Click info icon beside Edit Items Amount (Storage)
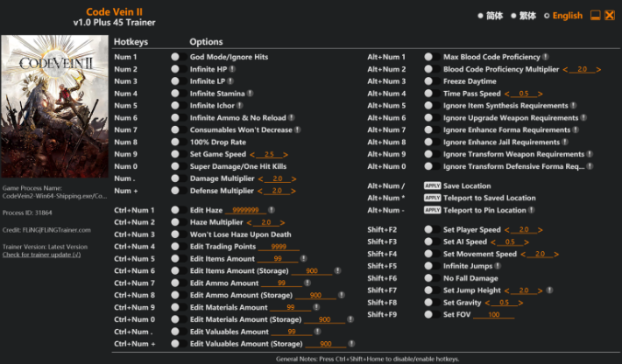Screen dimensions: 622x364 337,270
